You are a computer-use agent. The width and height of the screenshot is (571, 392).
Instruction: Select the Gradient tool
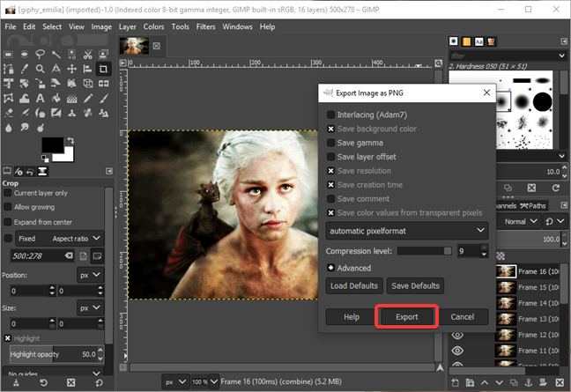[71, 99]
